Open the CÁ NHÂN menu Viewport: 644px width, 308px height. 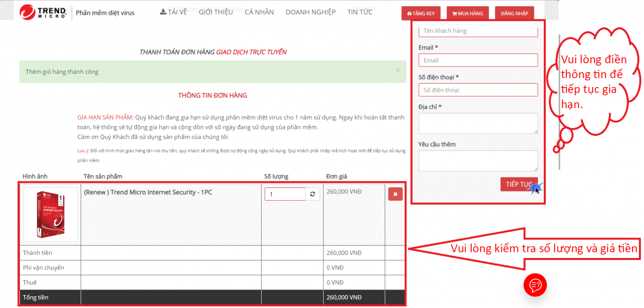[x=259, y=12]
